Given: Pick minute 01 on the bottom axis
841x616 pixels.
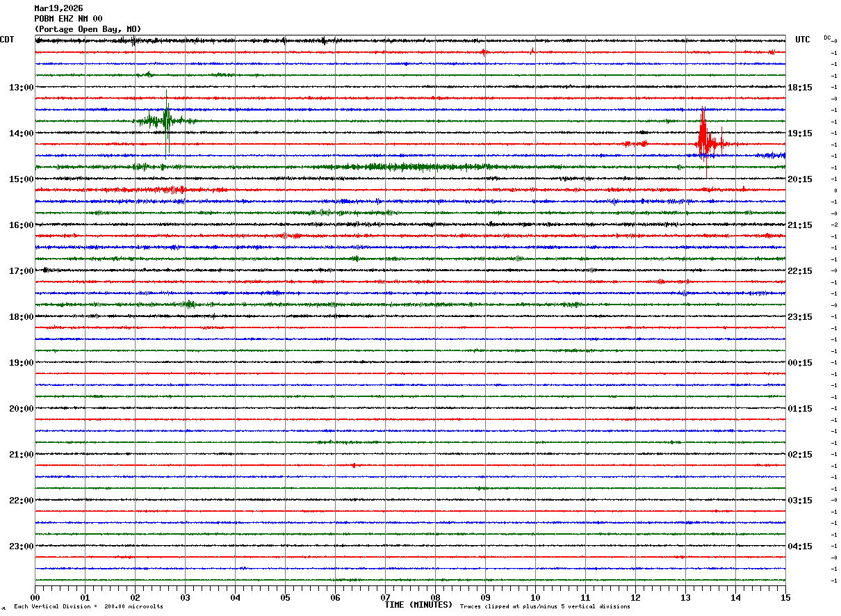Looking at the screenshot, I should [85, 597].
